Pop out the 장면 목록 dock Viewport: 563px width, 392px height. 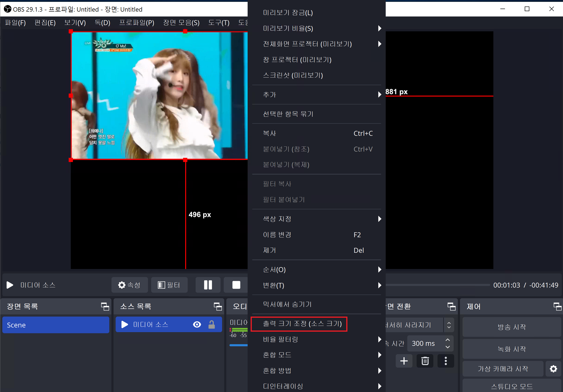pyautogui.click(x=105, y=306)
